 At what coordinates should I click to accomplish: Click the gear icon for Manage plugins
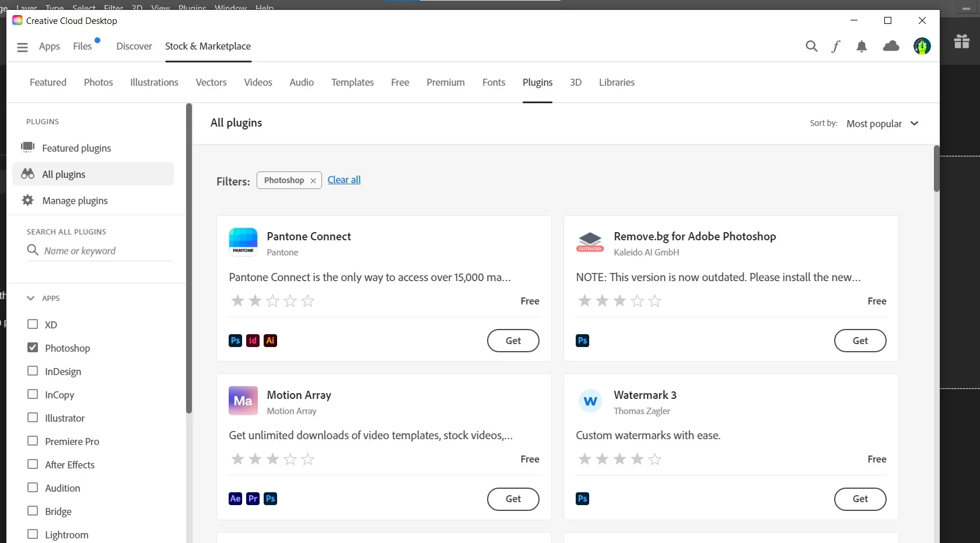tap(27, 200)
